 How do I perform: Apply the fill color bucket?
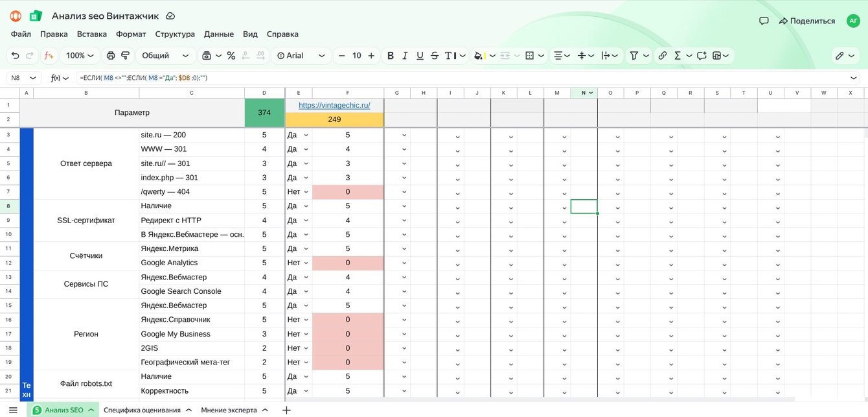click(x=478, y=56)
